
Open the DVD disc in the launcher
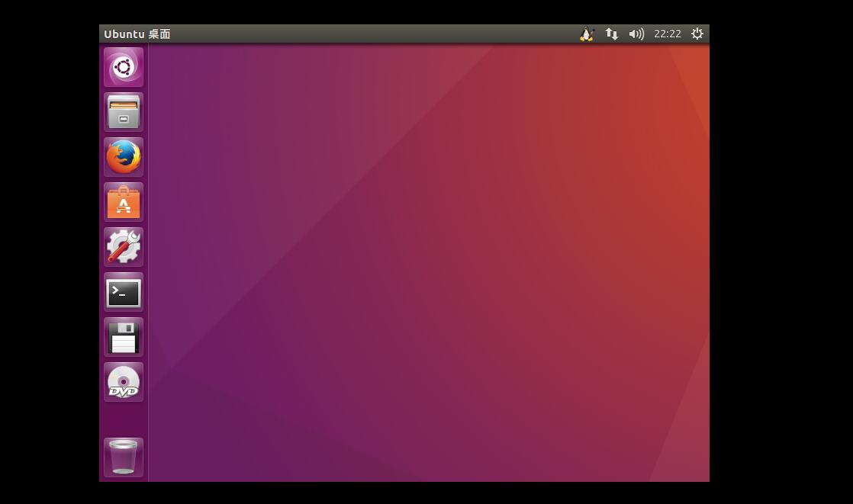point(123,381)
